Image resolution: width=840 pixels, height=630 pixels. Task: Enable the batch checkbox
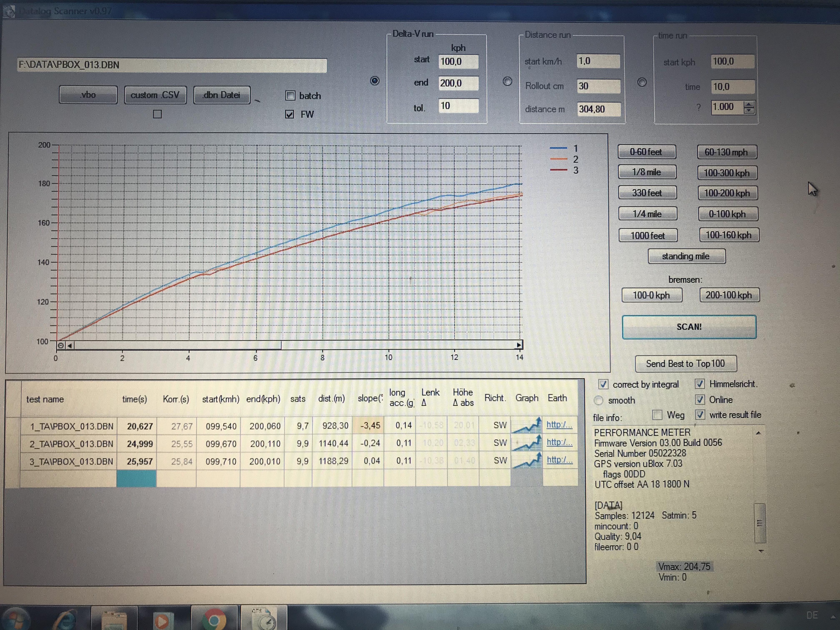point(290,96)
